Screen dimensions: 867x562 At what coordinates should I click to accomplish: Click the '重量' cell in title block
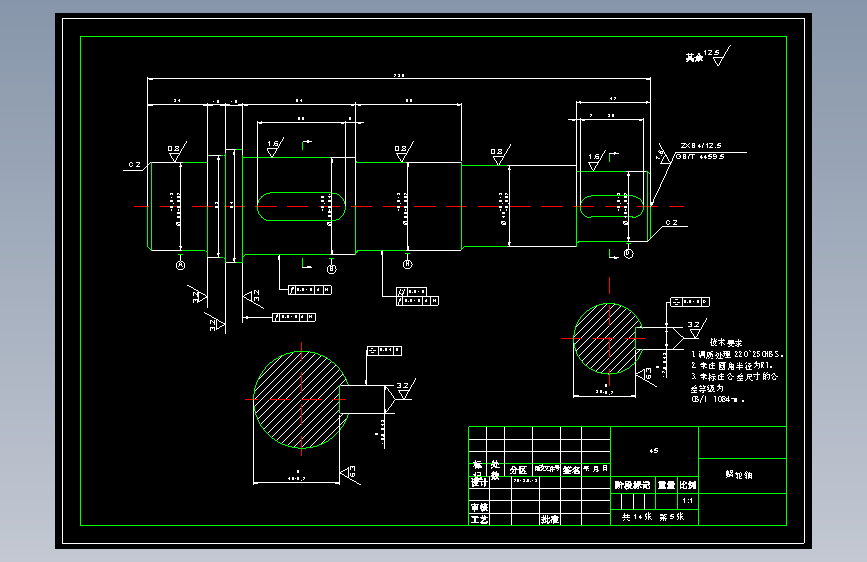coord(666,485)
